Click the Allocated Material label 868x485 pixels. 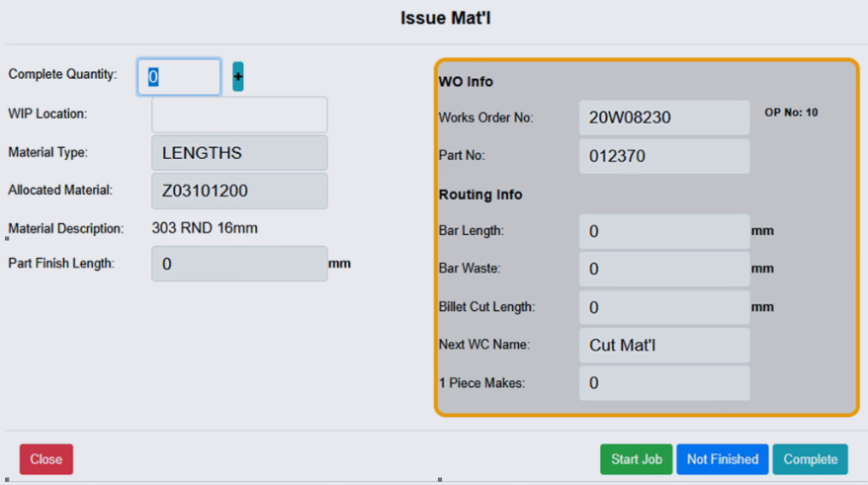(60, 190)
